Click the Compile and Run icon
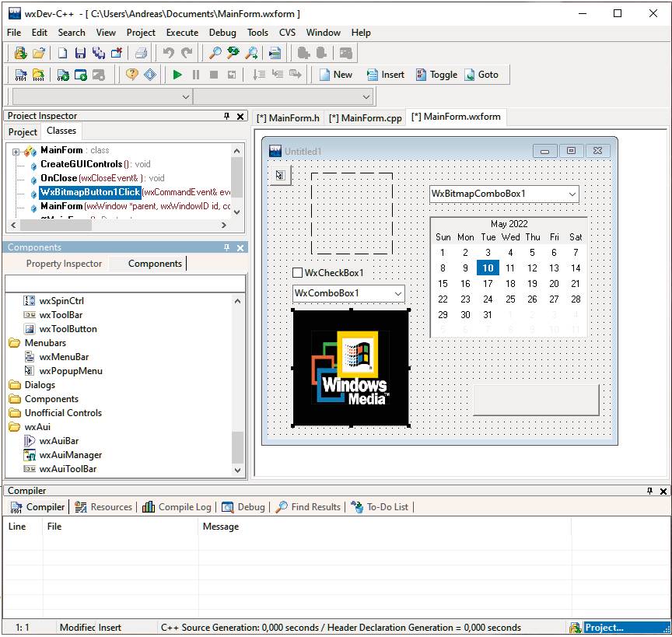Screen dimensions: 672x637 coord(63,75)
